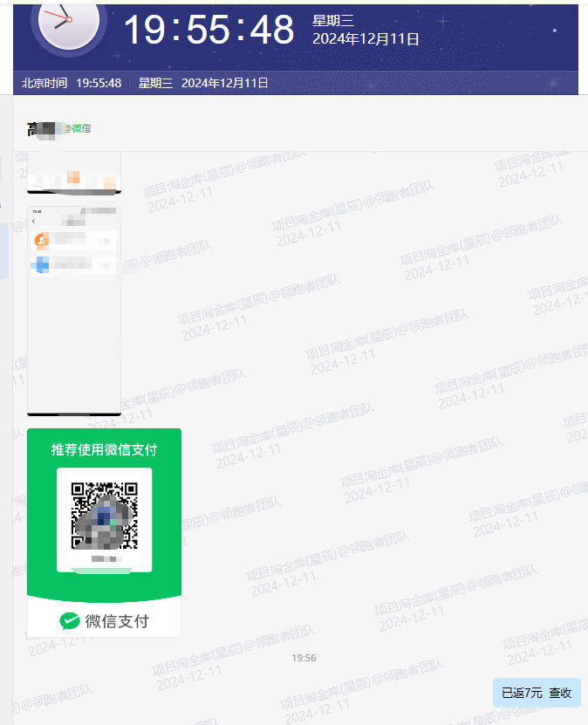Click the large 2024年12月11日 date under 星期三
Screen dimensions: 588x725
[x=366, y=39]
